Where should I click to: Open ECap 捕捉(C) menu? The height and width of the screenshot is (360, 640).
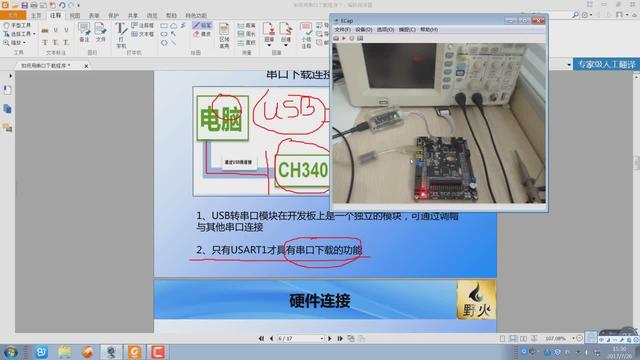pyautogui.click(x=407, y=30)
